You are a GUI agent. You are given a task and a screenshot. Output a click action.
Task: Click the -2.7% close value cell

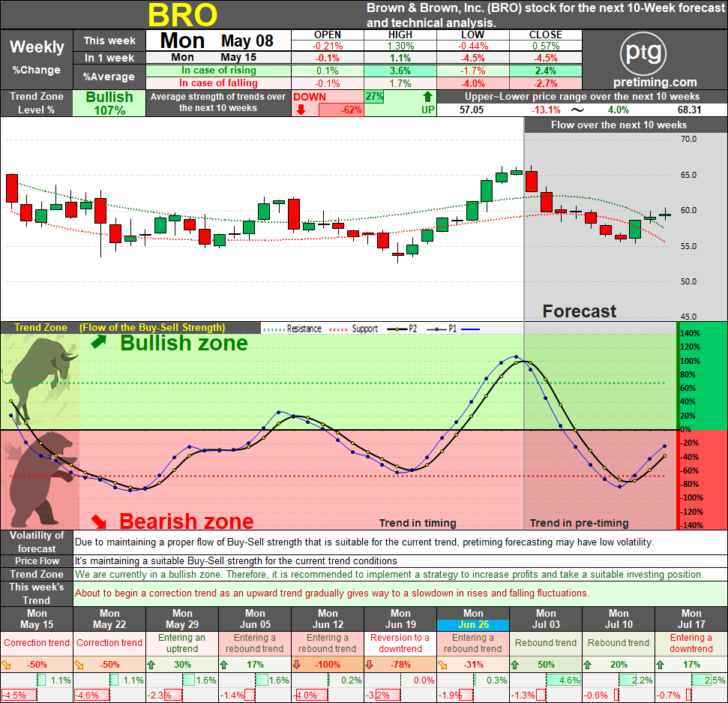coord(546,83)
